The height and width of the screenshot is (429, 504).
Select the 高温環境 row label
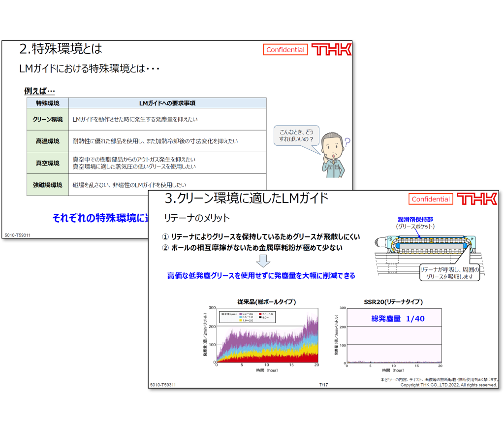click(x=48, y=141)
